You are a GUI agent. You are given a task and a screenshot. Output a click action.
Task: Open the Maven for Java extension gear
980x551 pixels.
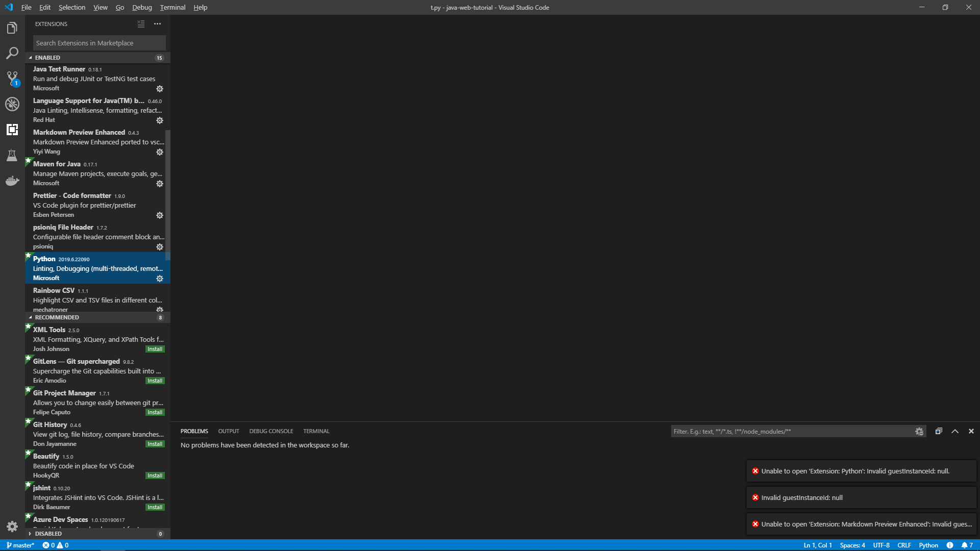click(x=159, y=184)
